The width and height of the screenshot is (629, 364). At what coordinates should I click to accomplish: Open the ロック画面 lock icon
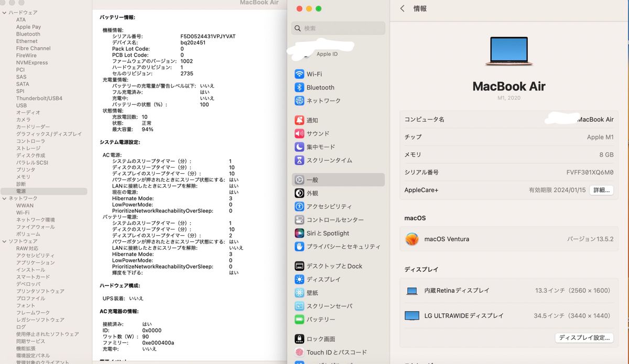click(299, 339)
